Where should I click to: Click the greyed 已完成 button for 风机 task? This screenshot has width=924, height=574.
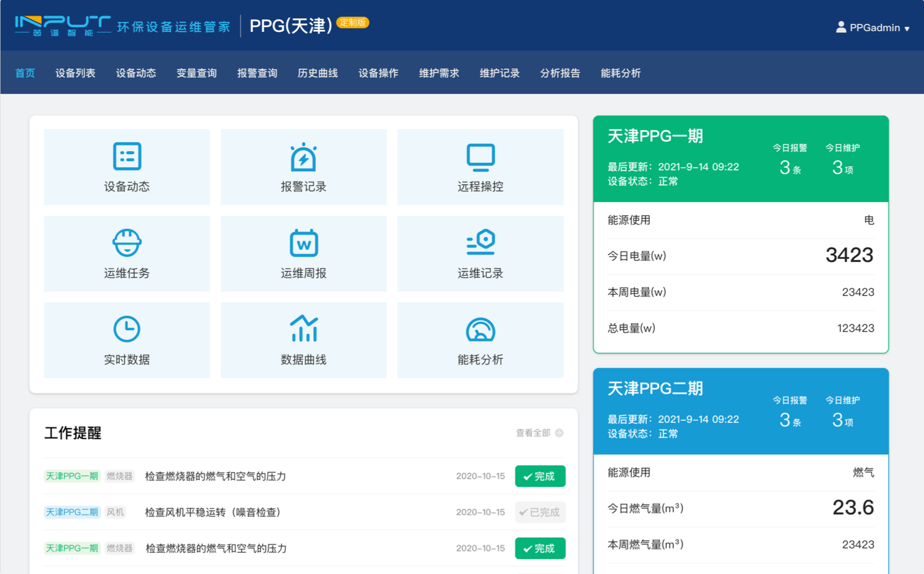540,512
